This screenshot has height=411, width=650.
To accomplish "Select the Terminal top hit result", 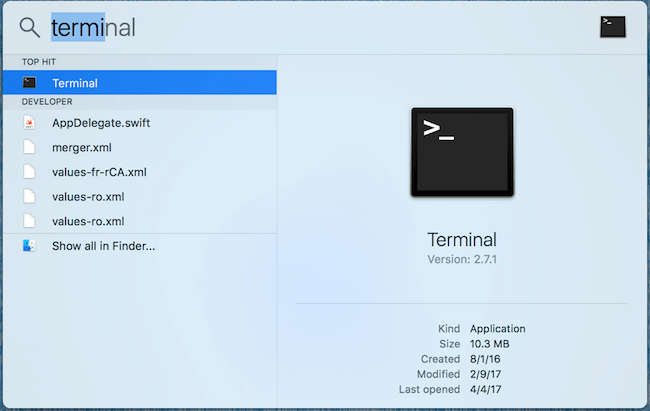I will (75, 83).
